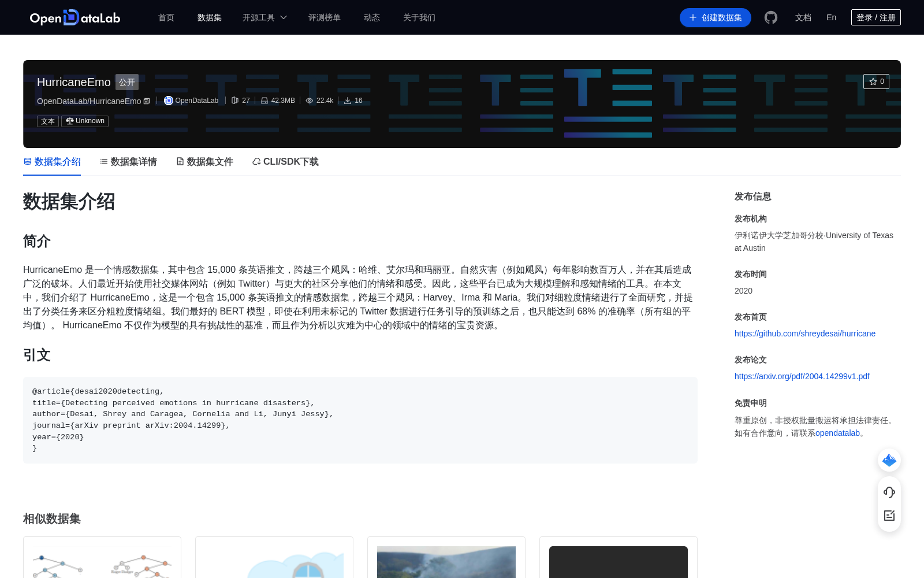Select the 数据集介绍 tab

tap(52, 162)
